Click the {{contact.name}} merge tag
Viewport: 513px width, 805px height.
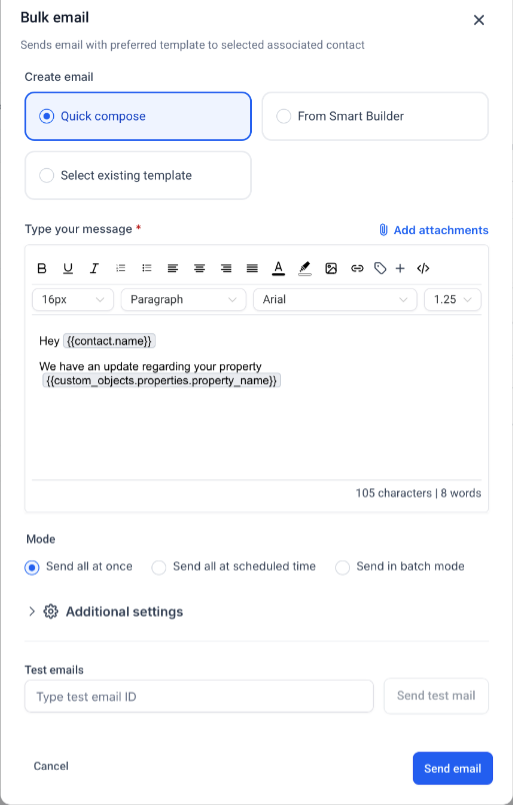coord(109,341)
